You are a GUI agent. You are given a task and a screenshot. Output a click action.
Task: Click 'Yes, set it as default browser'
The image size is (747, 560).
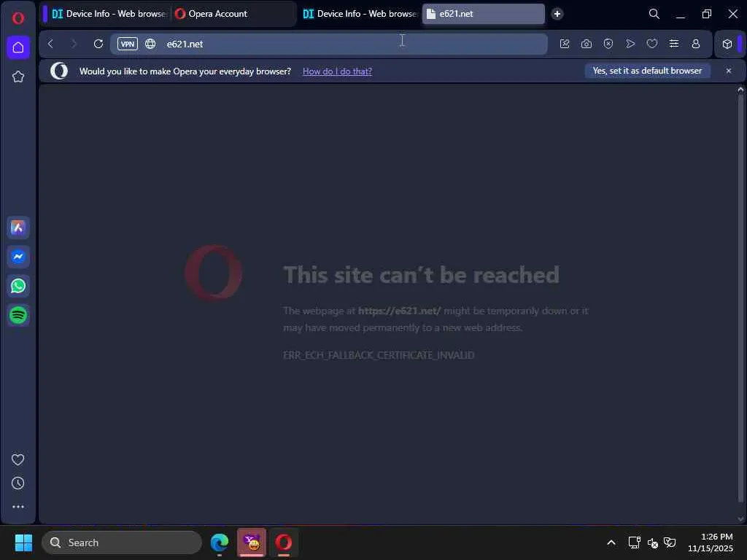648,71
